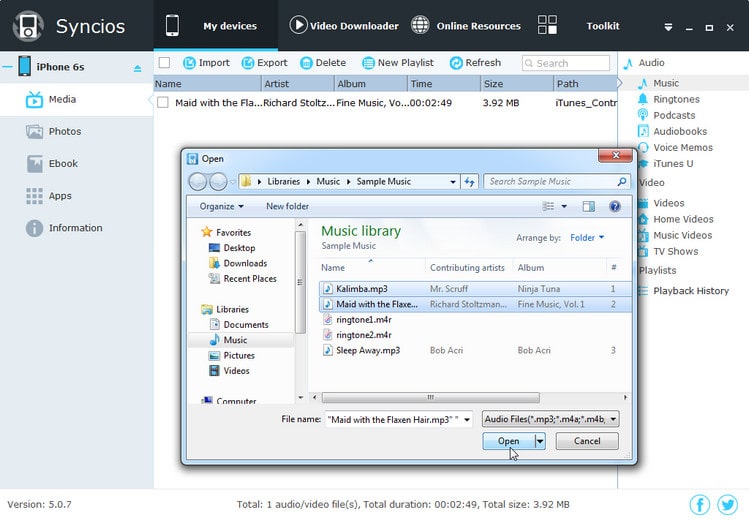The image size is (749, 521).
Task: Click the refresh path button in Open dialog
Action: tap(470, 181)
